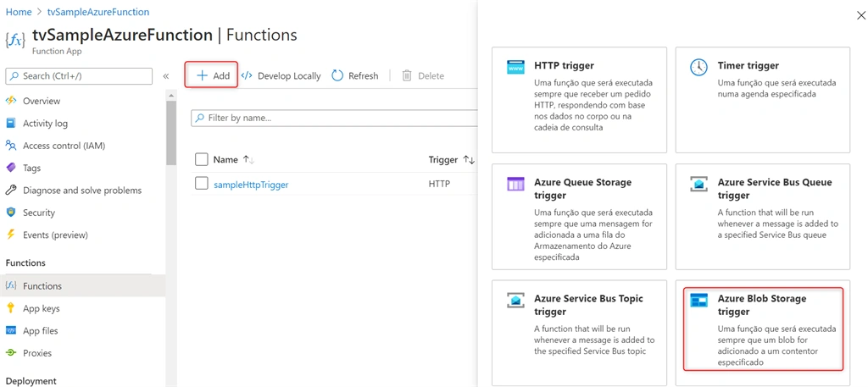Click the Proxies green icon

(x=11, y=353)
